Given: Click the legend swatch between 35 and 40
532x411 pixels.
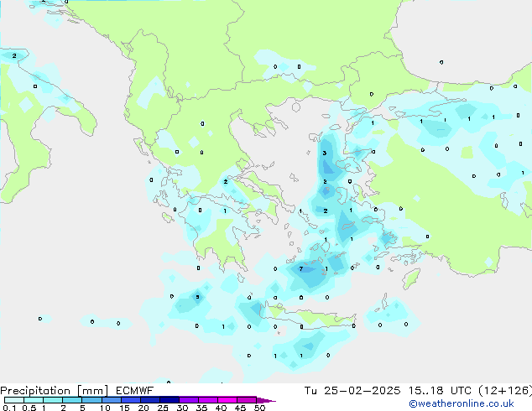Looking at the screenshot, I should click(x=208, y=400).
